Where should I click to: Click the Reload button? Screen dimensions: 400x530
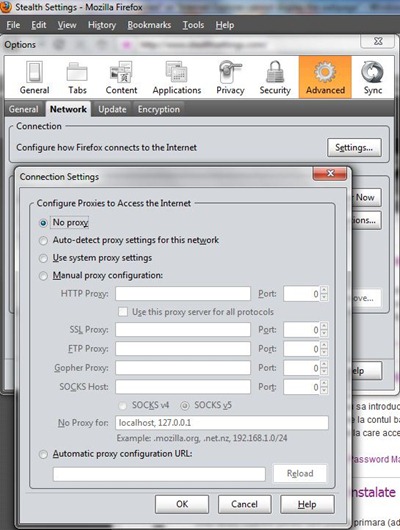tap(300, 473)
